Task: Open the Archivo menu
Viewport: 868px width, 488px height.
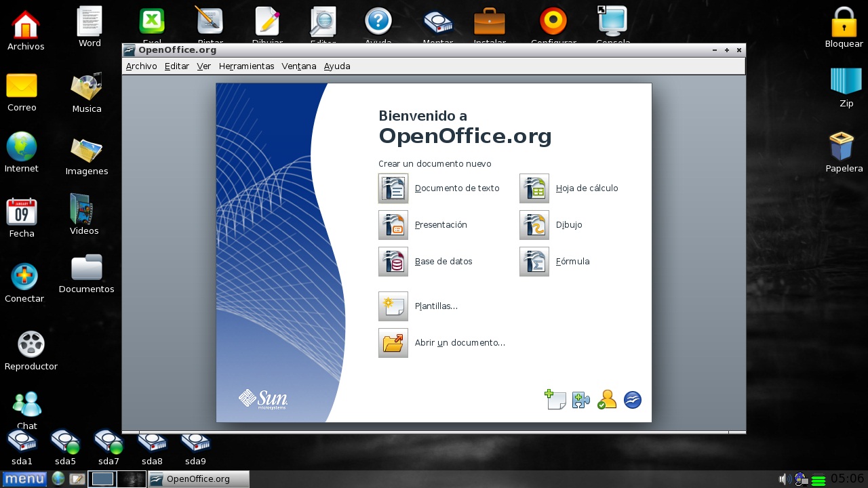Action: pyautogui.click(x=141, y=66)
